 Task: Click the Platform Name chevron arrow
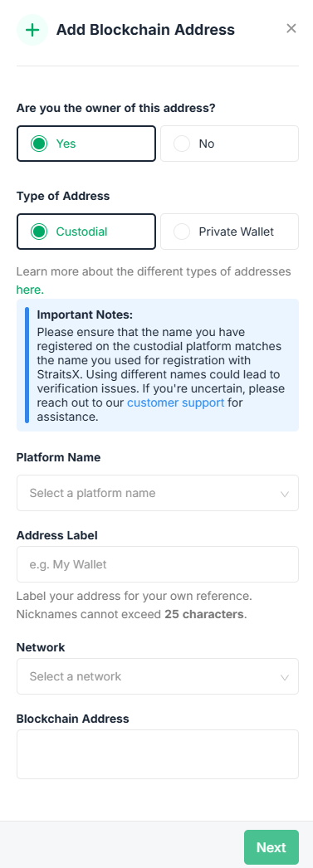pyautogui.click(x=285, y=494)
